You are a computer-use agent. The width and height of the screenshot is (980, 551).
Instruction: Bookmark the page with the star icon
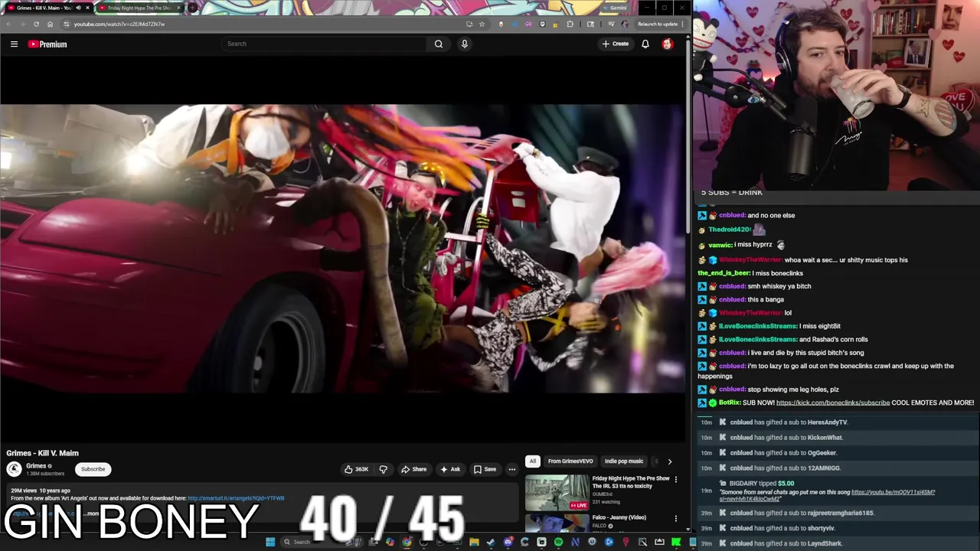tap(482, 24)
